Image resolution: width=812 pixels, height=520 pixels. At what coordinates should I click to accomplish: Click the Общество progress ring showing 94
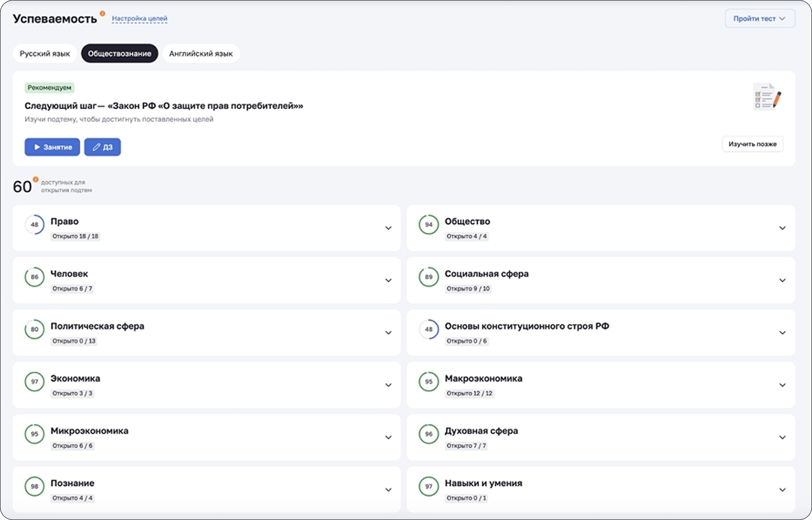[x=428, y=224]
